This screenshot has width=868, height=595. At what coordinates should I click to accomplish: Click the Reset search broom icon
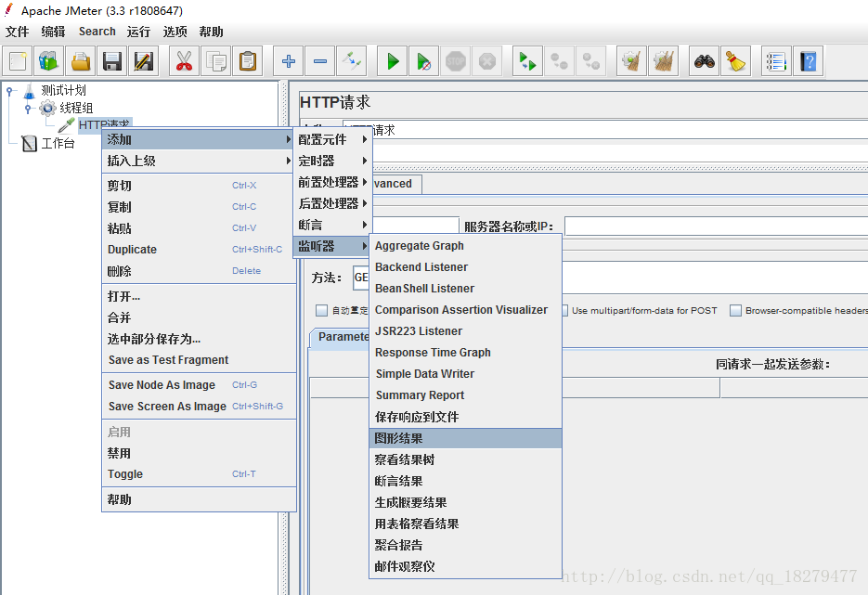point(735,61)
